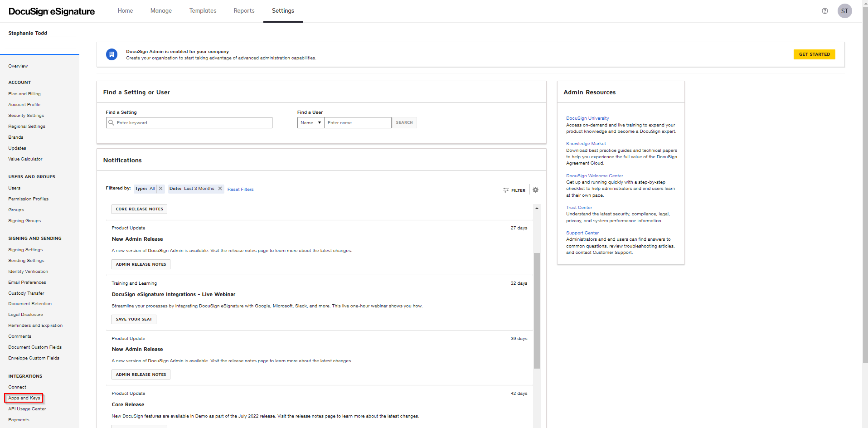The height and width of the screenshot is (428, 868).
Task: Click the DocuSign eSignature logo
Action: [x=52, y=11]
